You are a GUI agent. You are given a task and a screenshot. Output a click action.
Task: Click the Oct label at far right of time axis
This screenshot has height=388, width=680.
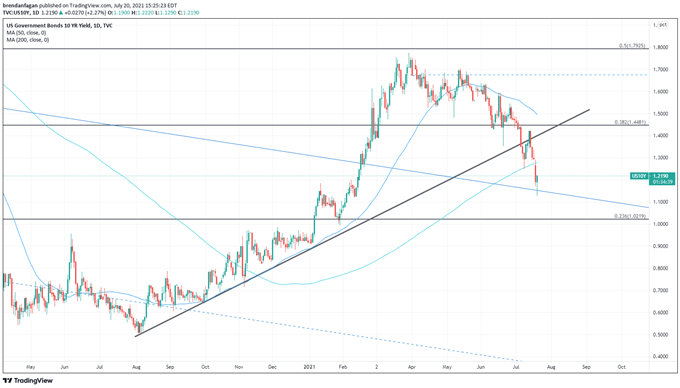pos(621,367)
